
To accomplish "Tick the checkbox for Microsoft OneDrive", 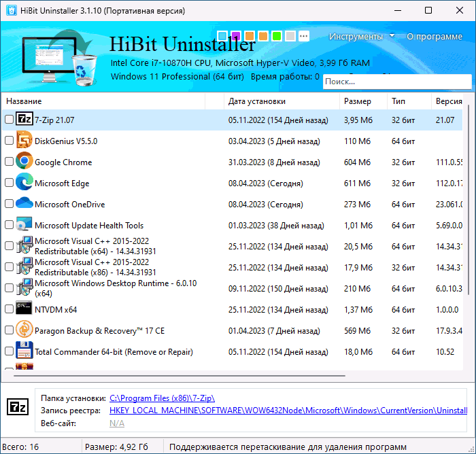I will (9, 204).
